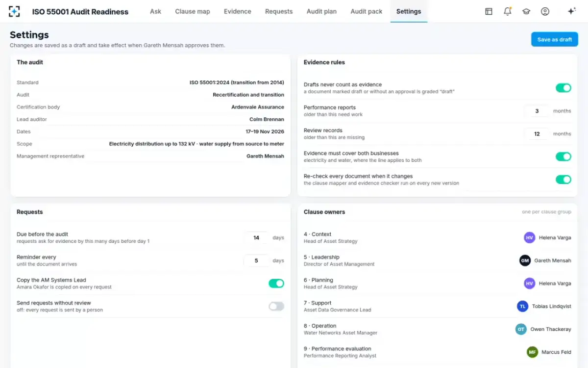This screenshot has width=588, height=368.
Task: Click the 5 · Leadership clause label
Action: [x=321, y=257]
